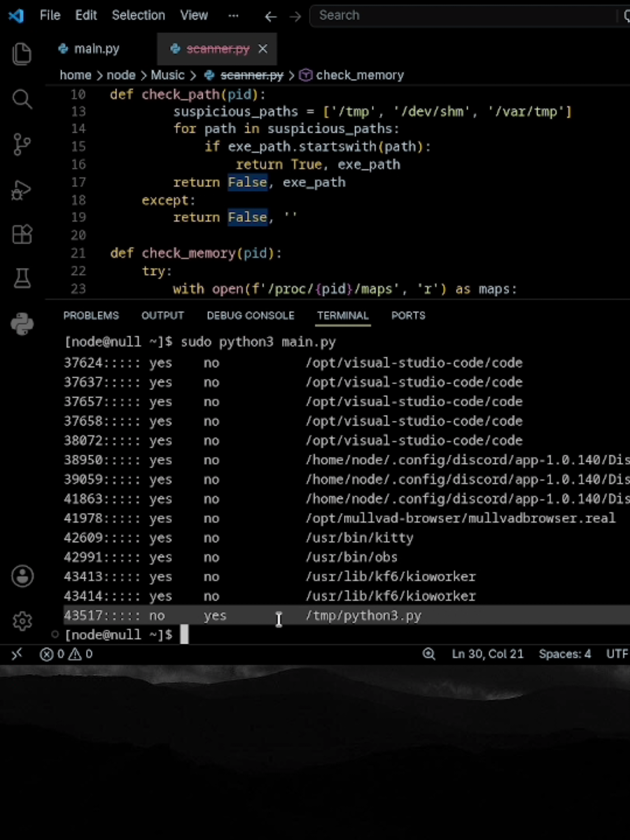The height and width of the screenshot is (840, 630).
Task: Click 'def check_memory(pid):' in the editor
Action: pyautogui.click(x=196, y=253)
